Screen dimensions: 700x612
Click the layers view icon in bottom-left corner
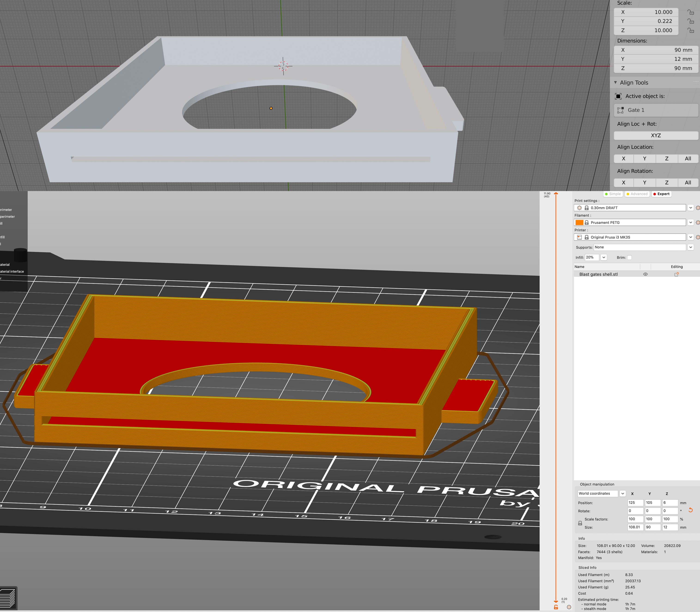(8, 598)
